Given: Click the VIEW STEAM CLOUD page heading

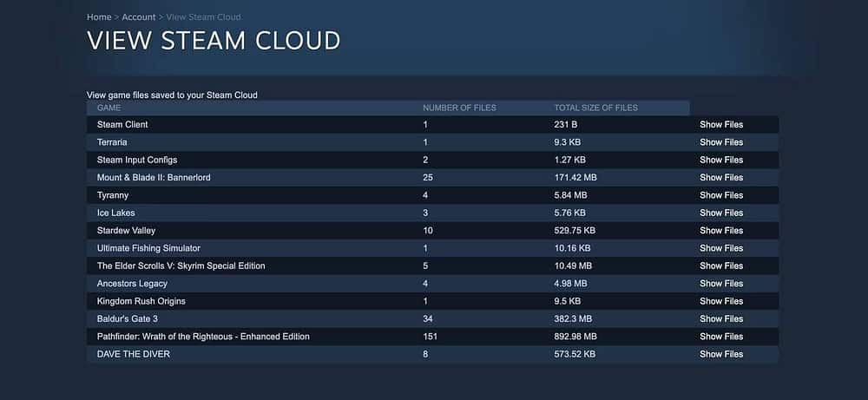Looking at the screenshot, I should click(214, 42).
